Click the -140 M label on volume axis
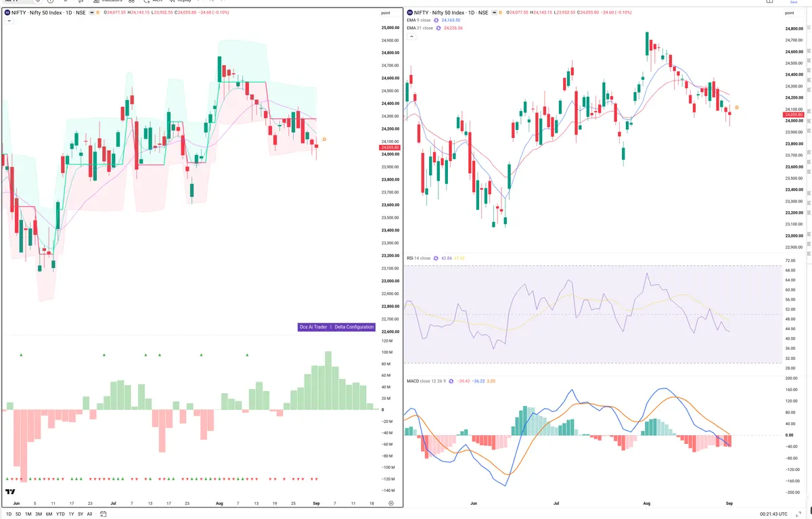Image resolution: width=812 pixels, height=519 pixels. pos(388,491)
